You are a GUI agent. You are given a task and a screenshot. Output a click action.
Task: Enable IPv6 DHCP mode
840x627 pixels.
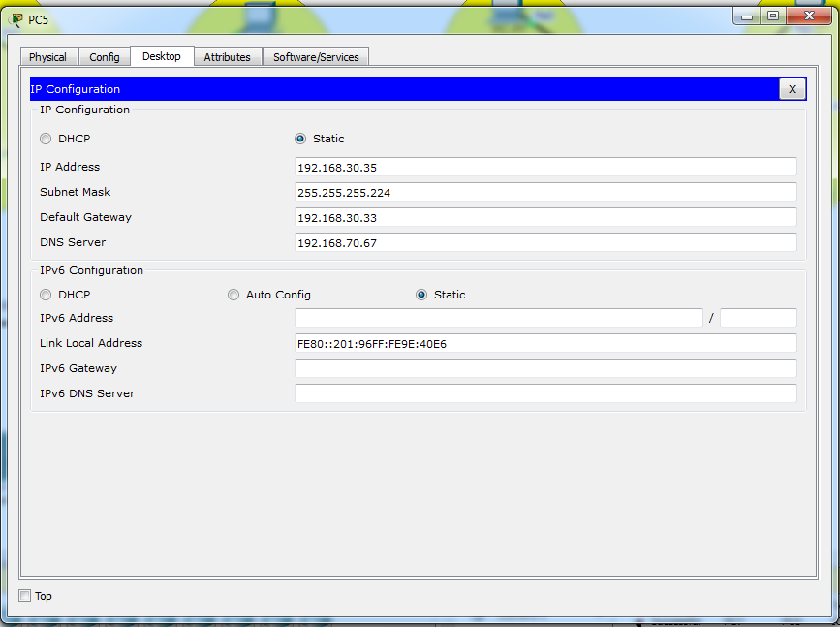[46, 295]
